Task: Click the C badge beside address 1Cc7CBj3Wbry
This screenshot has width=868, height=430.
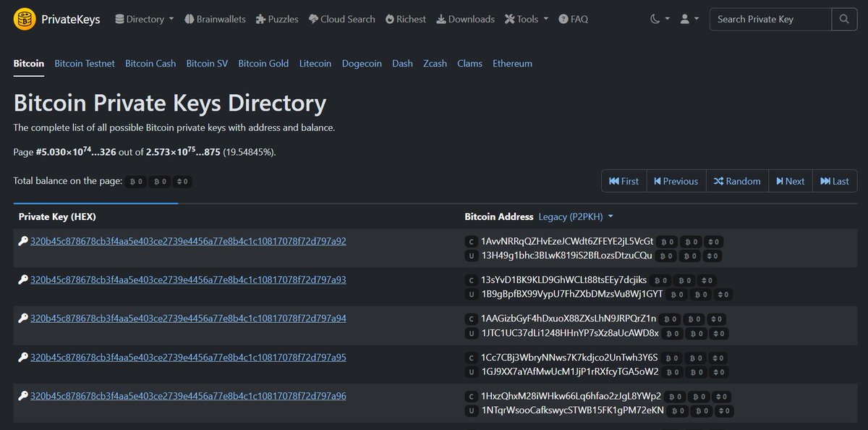Action: [x=472, y=358]
